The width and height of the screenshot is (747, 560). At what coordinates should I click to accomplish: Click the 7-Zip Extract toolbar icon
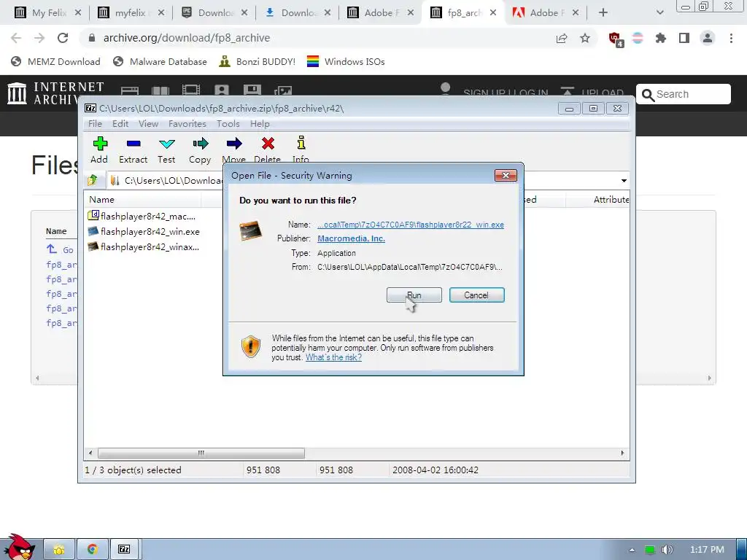point(133,150)
